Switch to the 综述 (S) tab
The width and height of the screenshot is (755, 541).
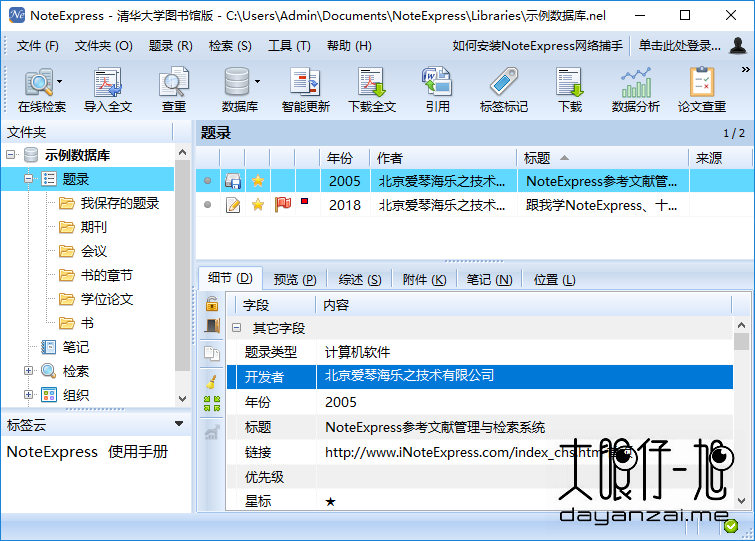click(360, 280)
